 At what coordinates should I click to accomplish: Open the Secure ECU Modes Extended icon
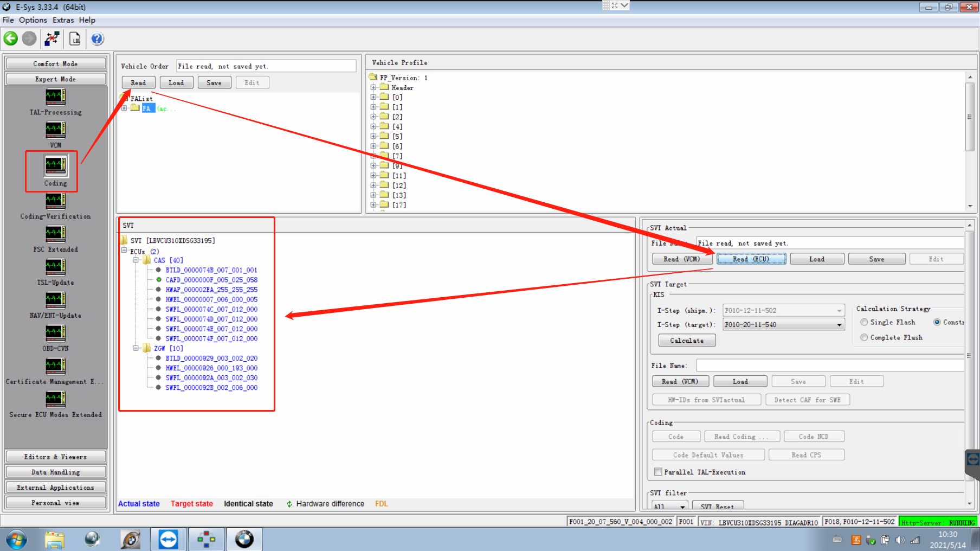pyautogui.click(x=55, y=399)
